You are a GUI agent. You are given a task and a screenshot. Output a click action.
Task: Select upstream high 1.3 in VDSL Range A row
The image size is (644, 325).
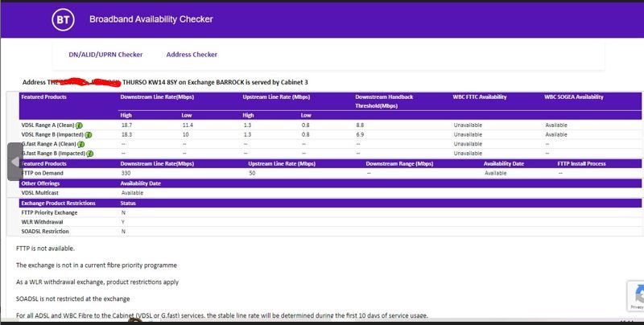click(x=247, y=125)
